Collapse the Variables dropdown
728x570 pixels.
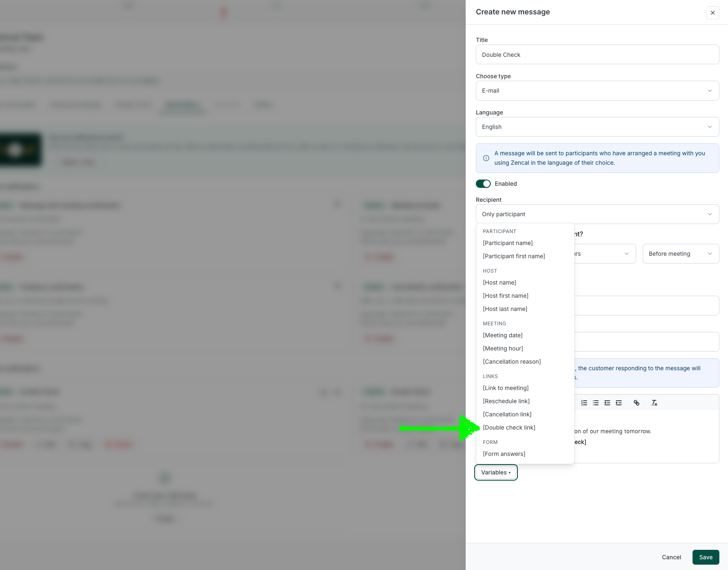click(496, 472)
